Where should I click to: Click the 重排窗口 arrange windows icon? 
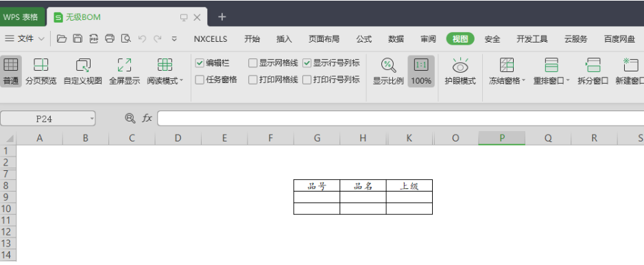click(x=551, y=65)
